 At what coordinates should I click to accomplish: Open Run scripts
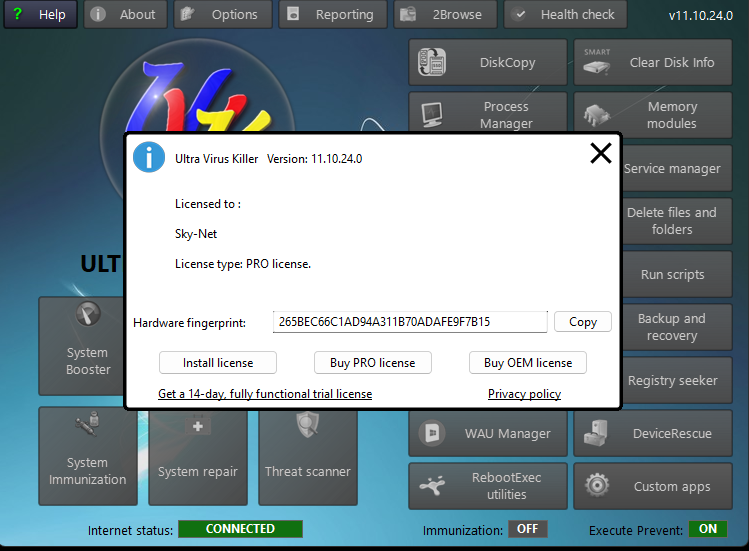pos(676,274)
